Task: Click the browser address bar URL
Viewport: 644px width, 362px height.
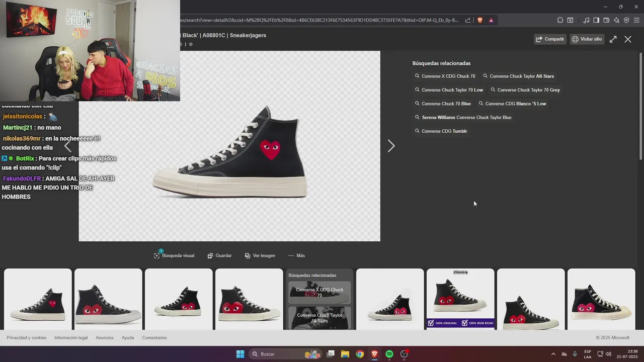Action: point(319,20)
